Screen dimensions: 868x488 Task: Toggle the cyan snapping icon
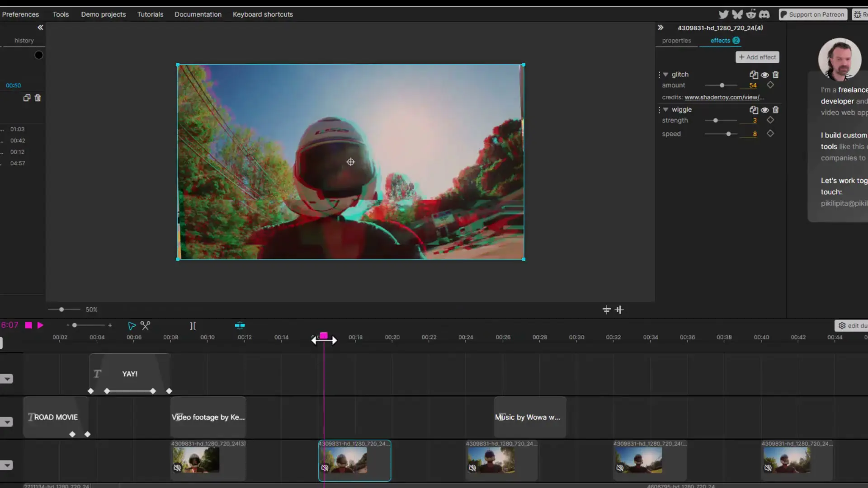tap(240, 325)
